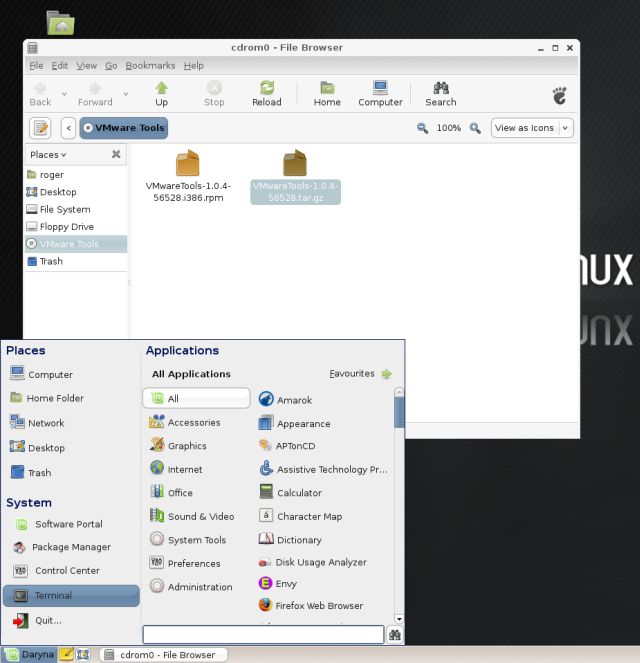Launch Software Portal
The height and width of the screenshot is (663, 640).
[58, 524]
